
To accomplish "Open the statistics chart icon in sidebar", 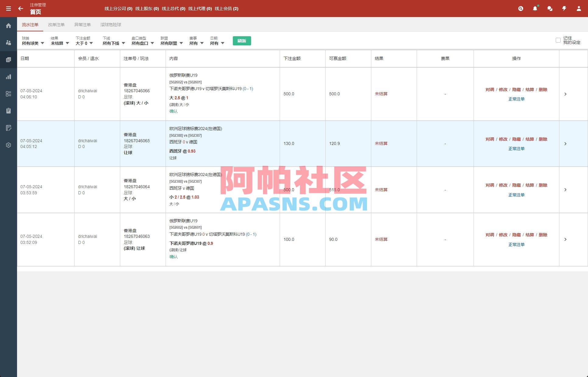I will 9,77.
